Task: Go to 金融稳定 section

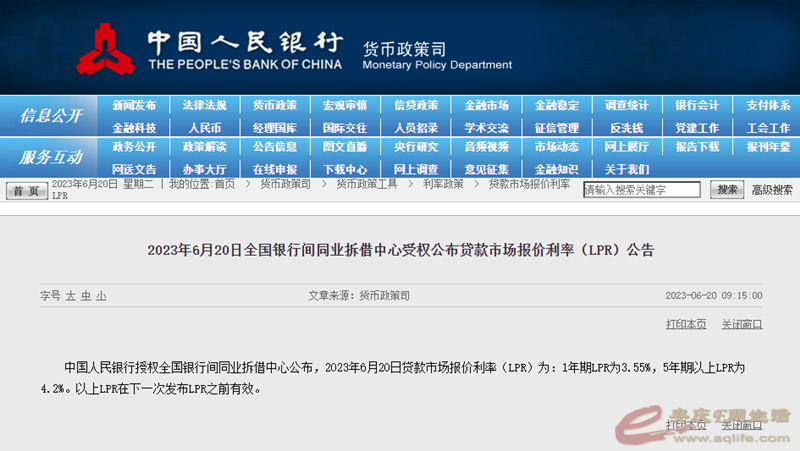Action: coord(556,105)
